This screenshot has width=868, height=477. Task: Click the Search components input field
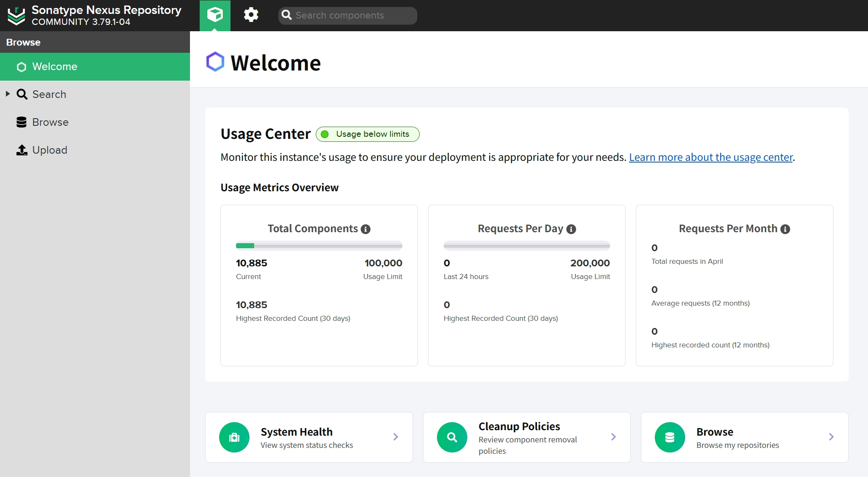tap(353, 16)
